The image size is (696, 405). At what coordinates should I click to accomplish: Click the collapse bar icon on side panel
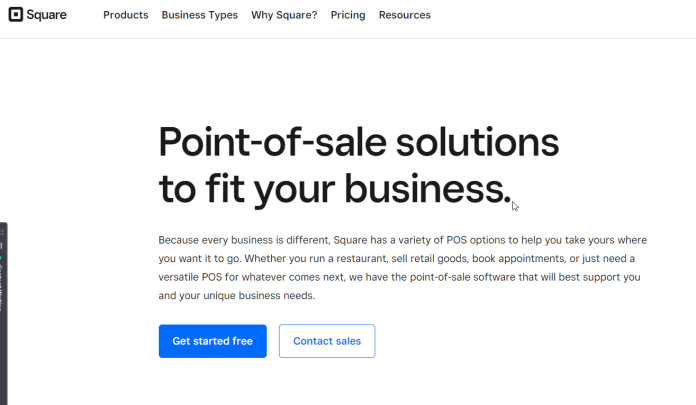(x=2, y=246)
